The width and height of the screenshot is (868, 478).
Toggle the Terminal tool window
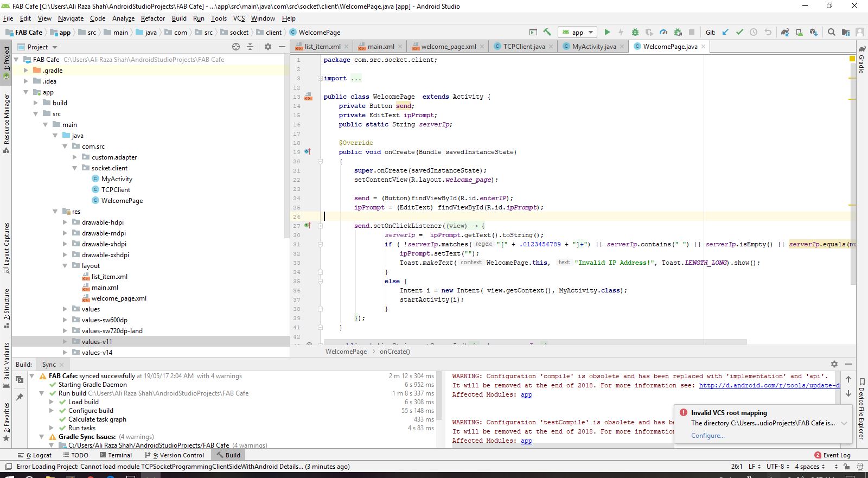(x=116, y=455)
